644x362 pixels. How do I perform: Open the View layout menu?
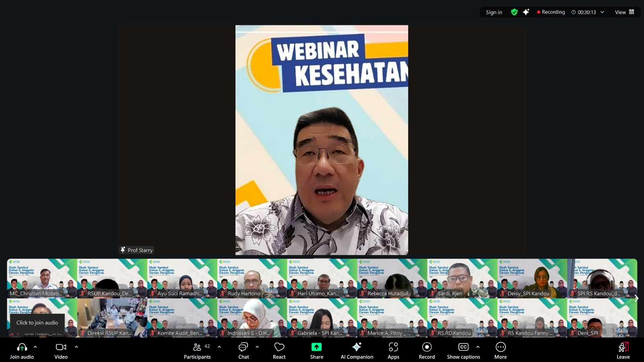pos(624,12)
